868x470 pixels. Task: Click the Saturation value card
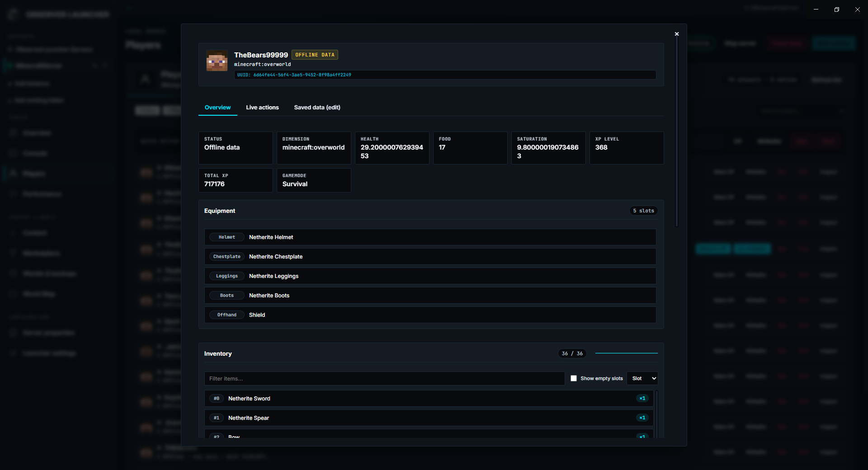[548, 148]
